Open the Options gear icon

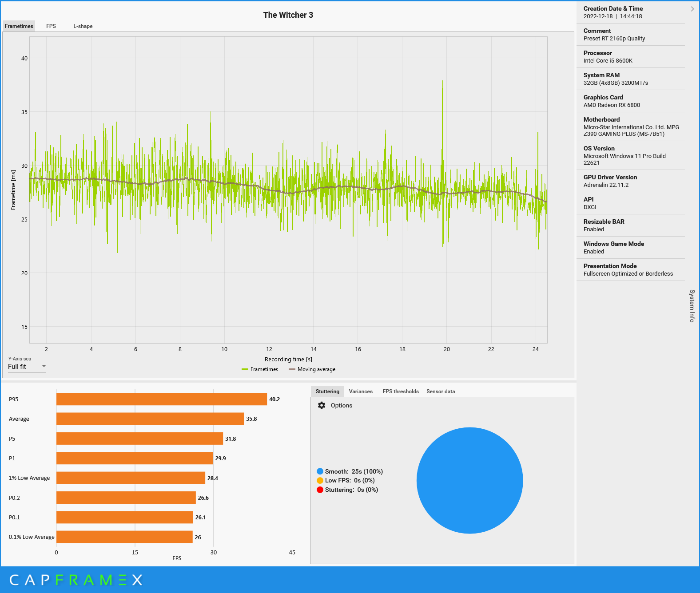click(x=322, y=405)
